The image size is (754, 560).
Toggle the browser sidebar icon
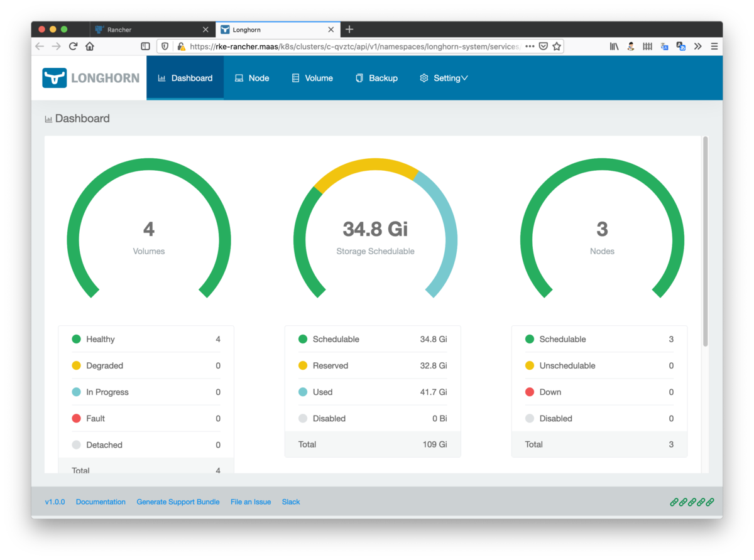point(145,46)
